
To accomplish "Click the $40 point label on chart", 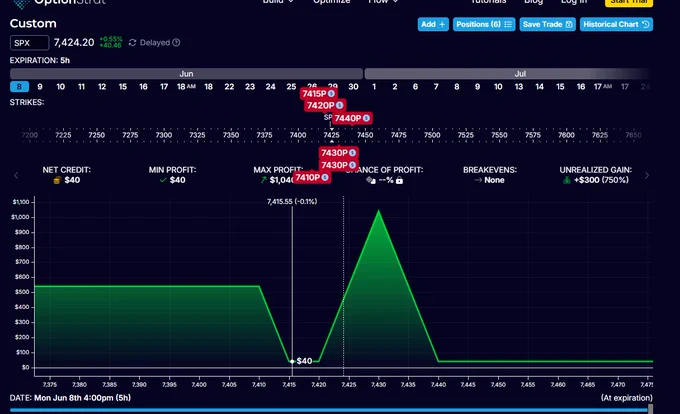I will [304, 361].
